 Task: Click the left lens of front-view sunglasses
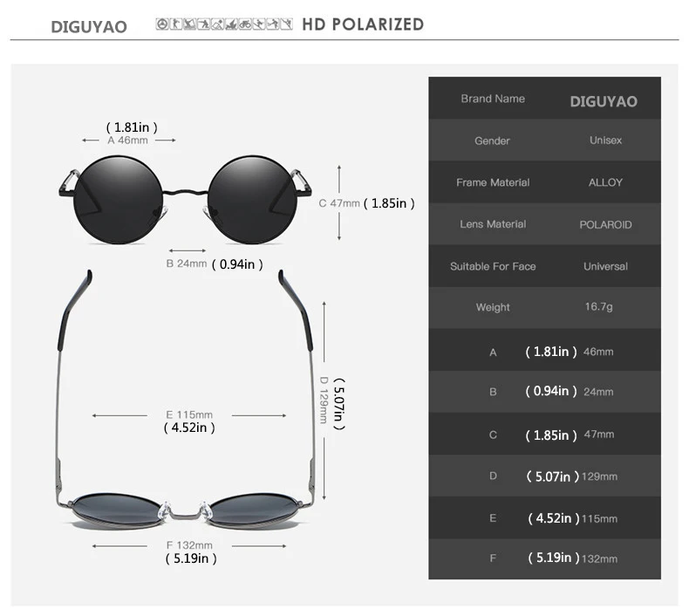pyautogui.click(x=119, y=200)
